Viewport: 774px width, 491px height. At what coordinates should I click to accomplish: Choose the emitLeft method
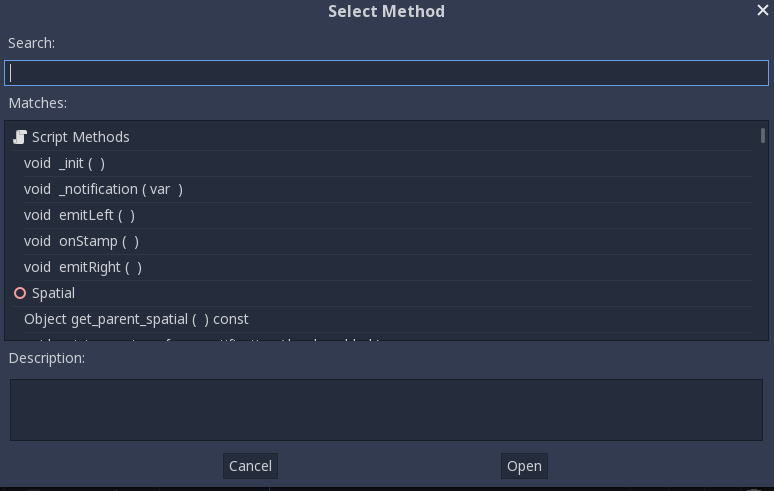(x=383, y=216)
